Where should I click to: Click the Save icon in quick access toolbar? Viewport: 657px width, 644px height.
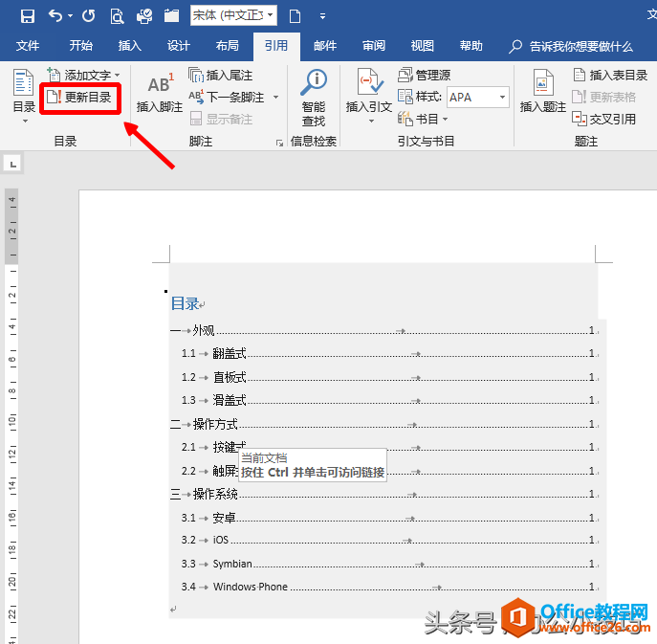[28, 16]
